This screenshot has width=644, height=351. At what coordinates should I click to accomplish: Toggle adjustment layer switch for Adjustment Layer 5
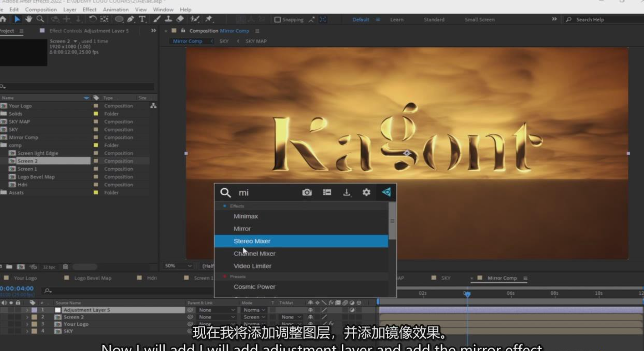click(x=352, y=310)
